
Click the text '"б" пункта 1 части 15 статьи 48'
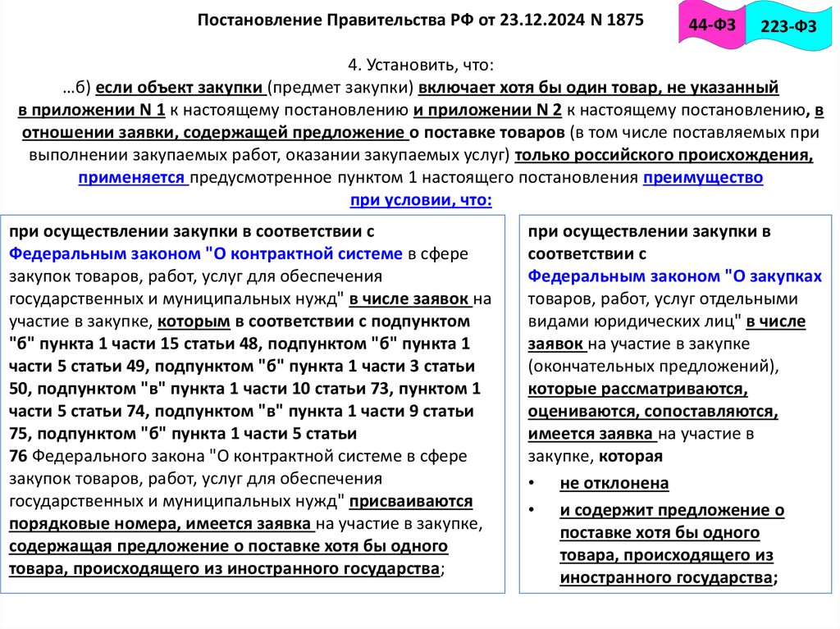click(x=134, y=344)
